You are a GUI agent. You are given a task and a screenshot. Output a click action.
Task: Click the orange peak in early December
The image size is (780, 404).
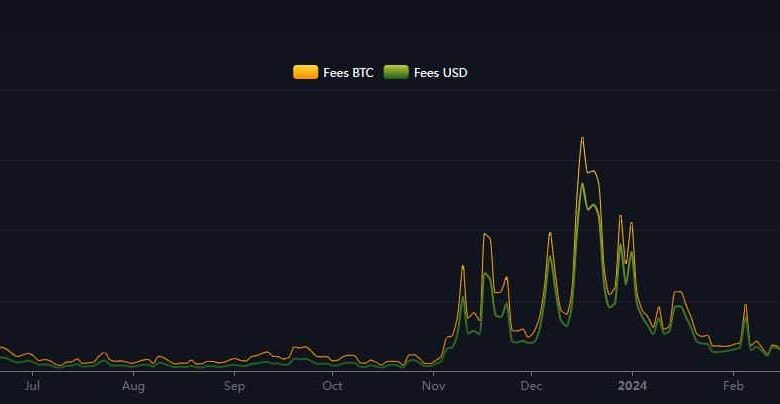click(x=550, y=233)
